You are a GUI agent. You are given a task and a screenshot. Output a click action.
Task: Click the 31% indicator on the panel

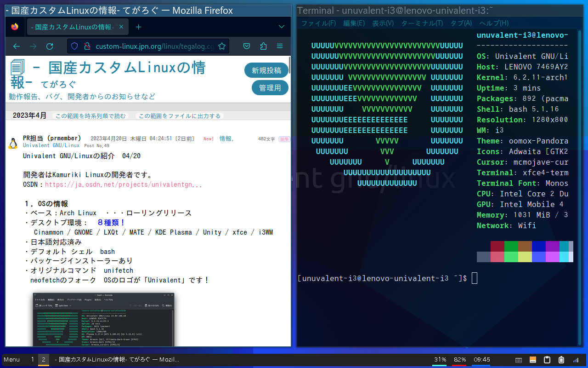[x=440, y=360]
